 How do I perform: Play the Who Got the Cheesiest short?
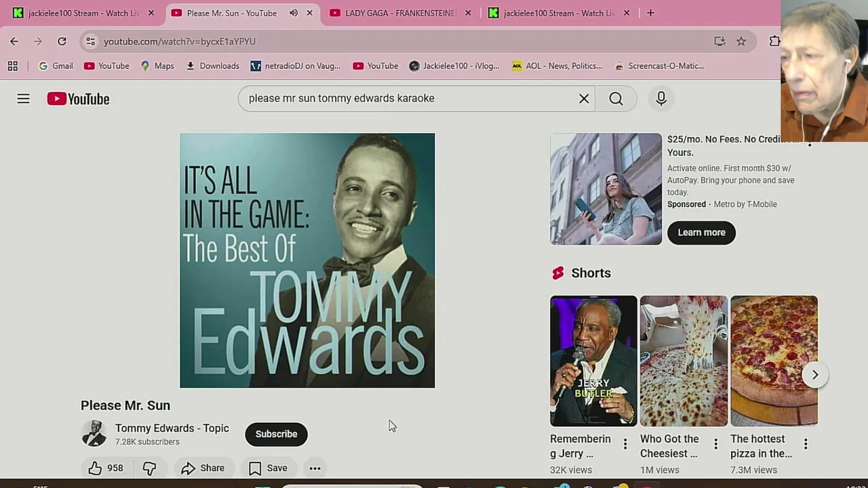(684, 361)
